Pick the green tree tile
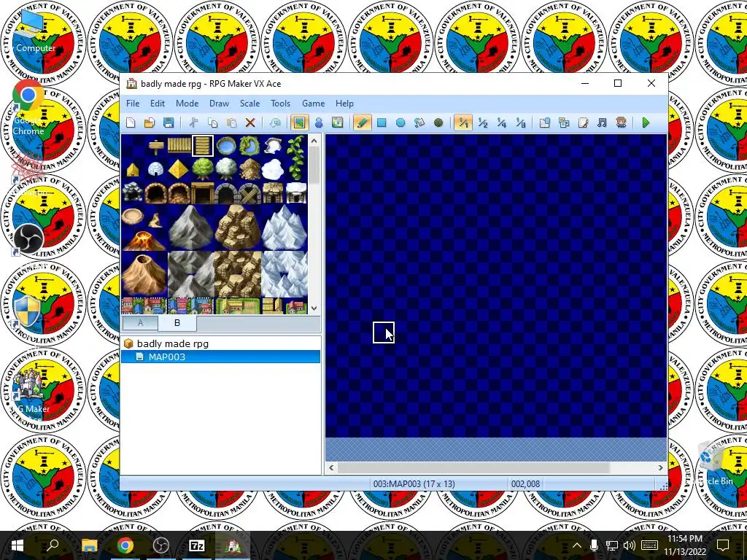Screen dimensions: 747x560 point(203,169)
